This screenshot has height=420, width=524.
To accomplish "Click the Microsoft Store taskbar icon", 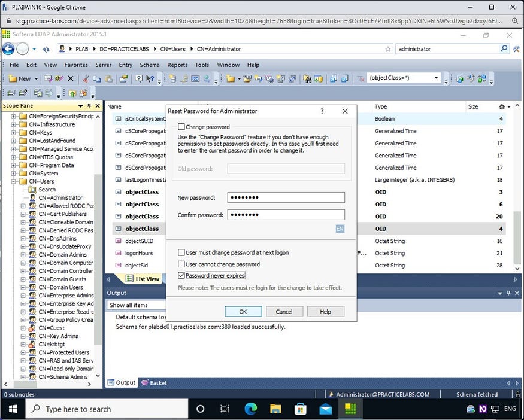I will tap(301, 409).
